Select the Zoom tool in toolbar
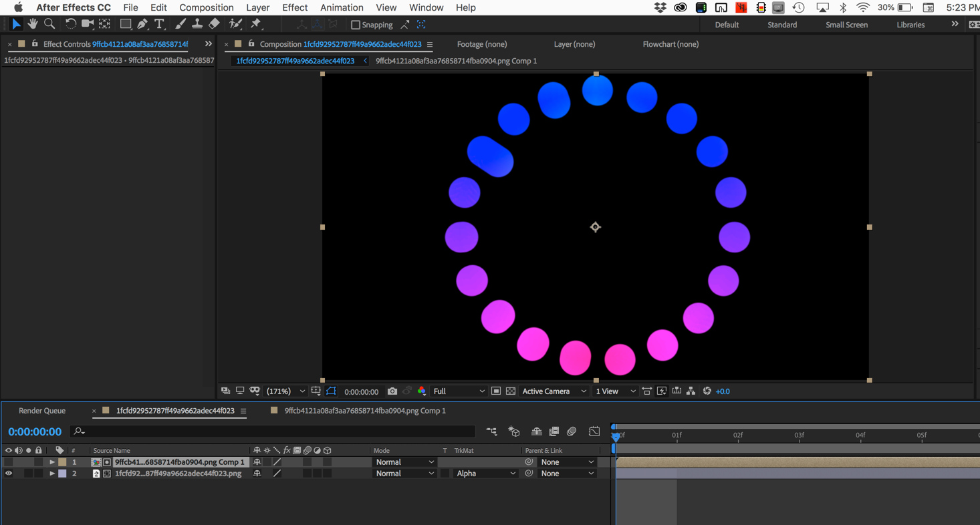This screenshot has height=525, width=980. point(49,24)
